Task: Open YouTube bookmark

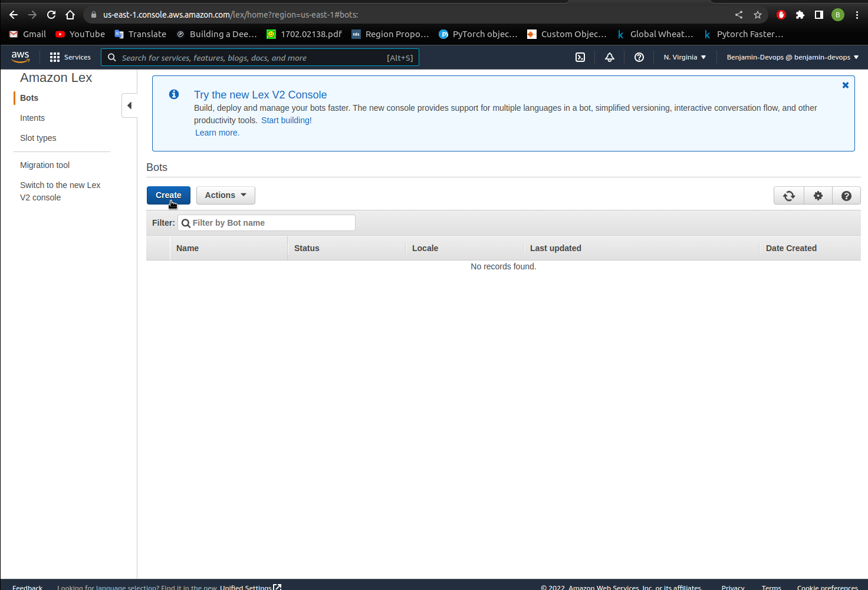Action: coord(80,34)
